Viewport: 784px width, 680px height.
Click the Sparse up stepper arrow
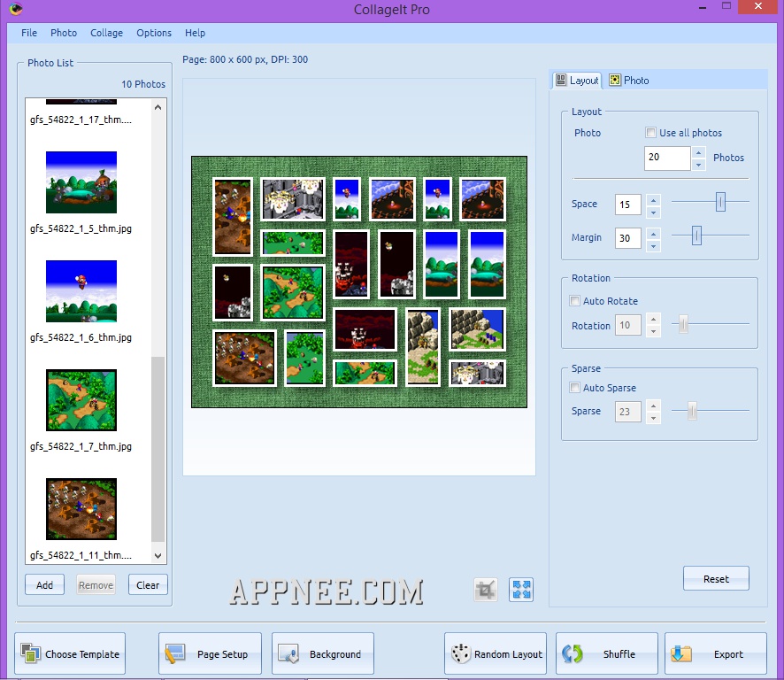653,406
